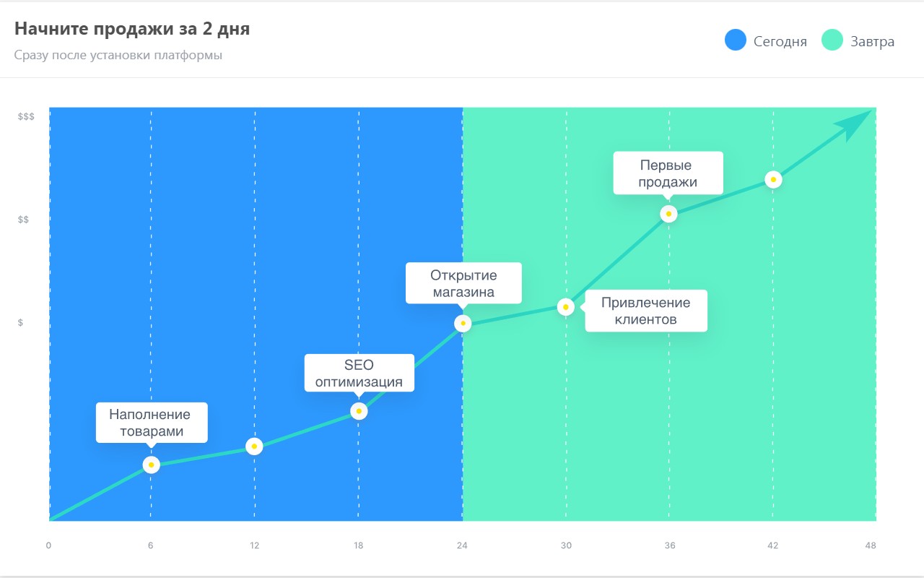Screen dimensions: 924x578
Task: Select the Привлечение клиентов callout
Action: [x=645, y=311]
